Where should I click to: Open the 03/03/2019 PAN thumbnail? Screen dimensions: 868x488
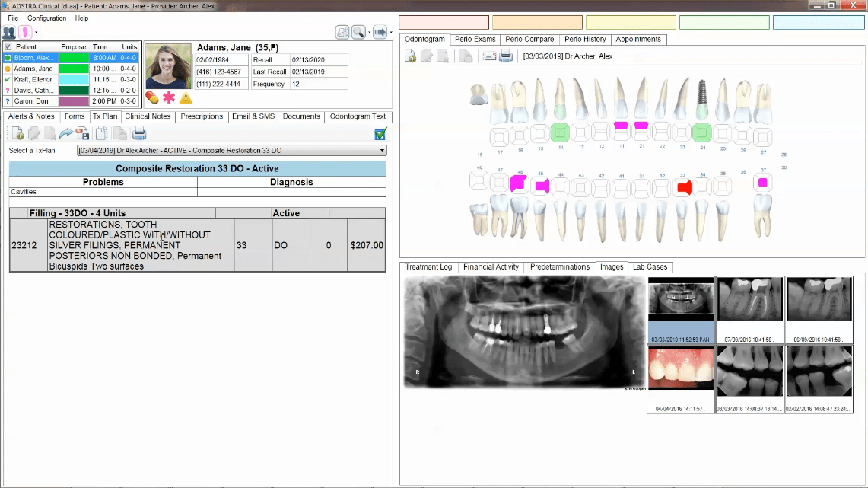click(x=680, y=310)
